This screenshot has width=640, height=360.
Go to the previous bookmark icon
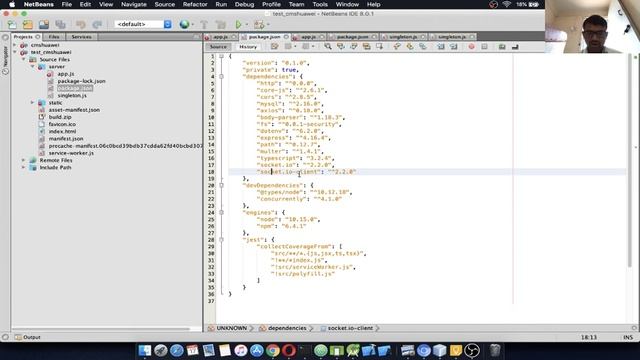point(397,47)
